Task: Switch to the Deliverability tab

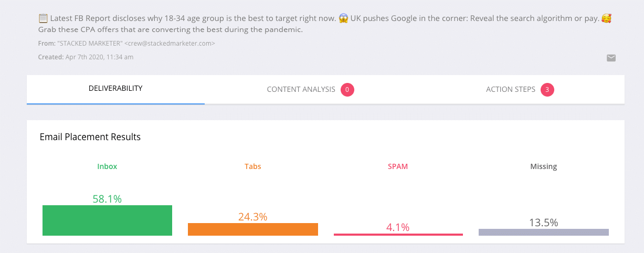Action: tap(115, 89)
